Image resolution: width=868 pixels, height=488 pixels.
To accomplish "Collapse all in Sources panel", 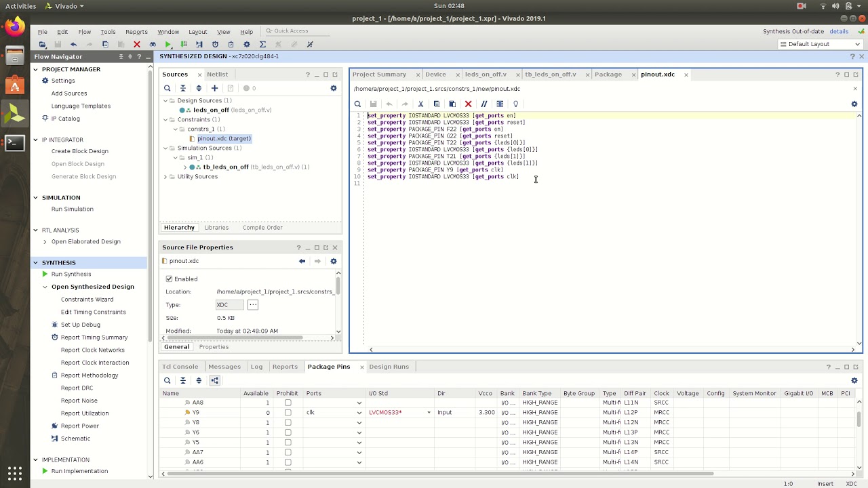I will 182,88.
